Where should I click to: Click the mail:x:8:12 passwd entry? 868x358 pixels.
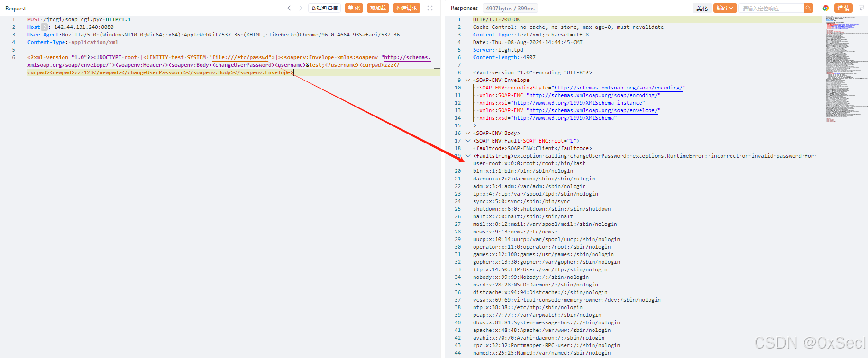coord(545,224)
